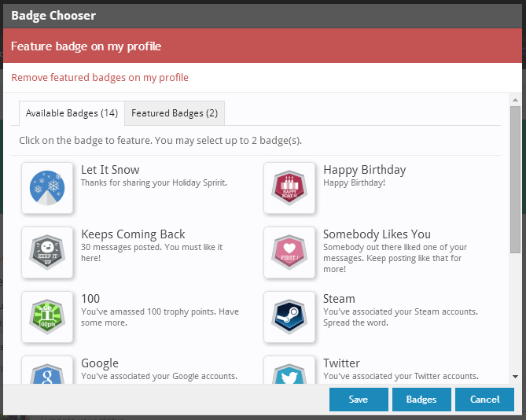Viewport: 526px width, 420px height.
Task: Click the vertical scrollbar thumb
Action: coord(515,179)
